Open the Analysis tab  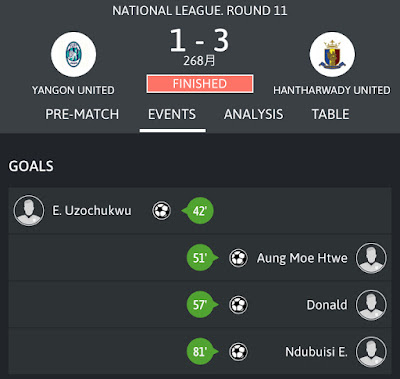coord(254,114)
